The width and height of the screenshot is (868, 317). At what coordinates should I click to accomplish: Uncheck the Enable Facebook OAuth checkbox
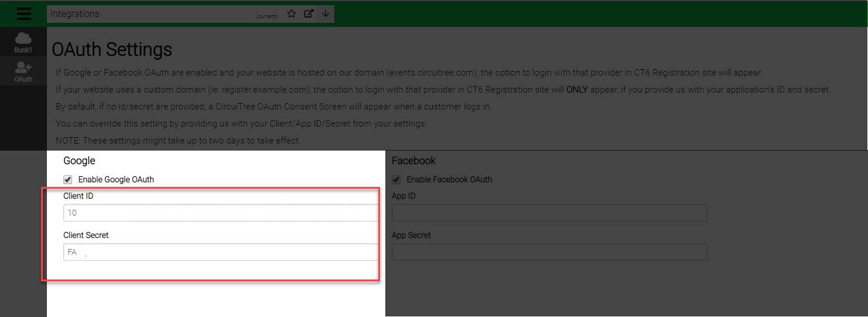coord(396,179)
